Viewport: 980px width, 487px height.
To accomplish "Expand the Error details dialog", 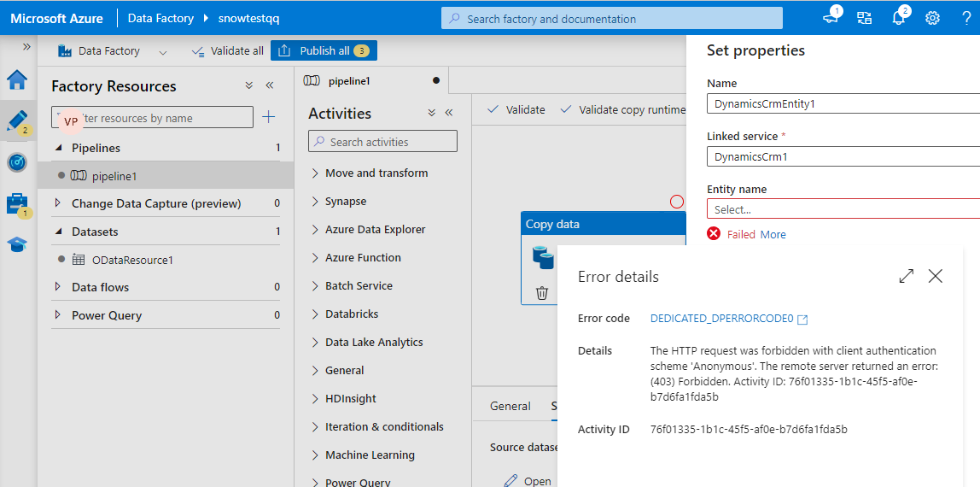I will (x=907, y=276).
